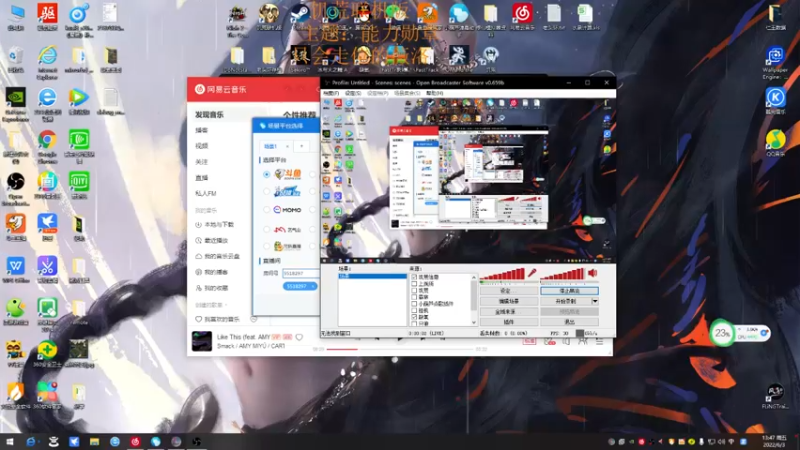Select the last platform radio with yellow mascot logo
Image resolution: width=800 pixels, height=450 pixels.
pos(266,246)
